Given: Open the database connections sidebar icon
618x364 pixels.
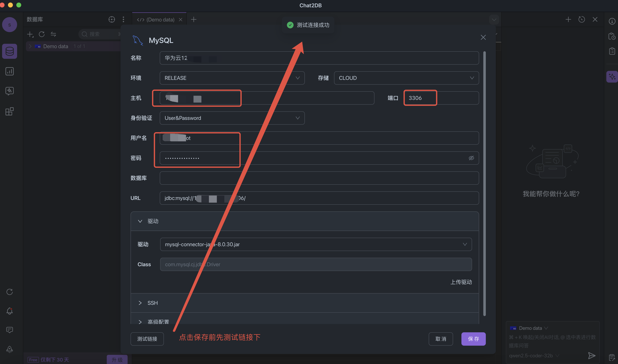Looking at the screenshot, I should click(10, 51).
